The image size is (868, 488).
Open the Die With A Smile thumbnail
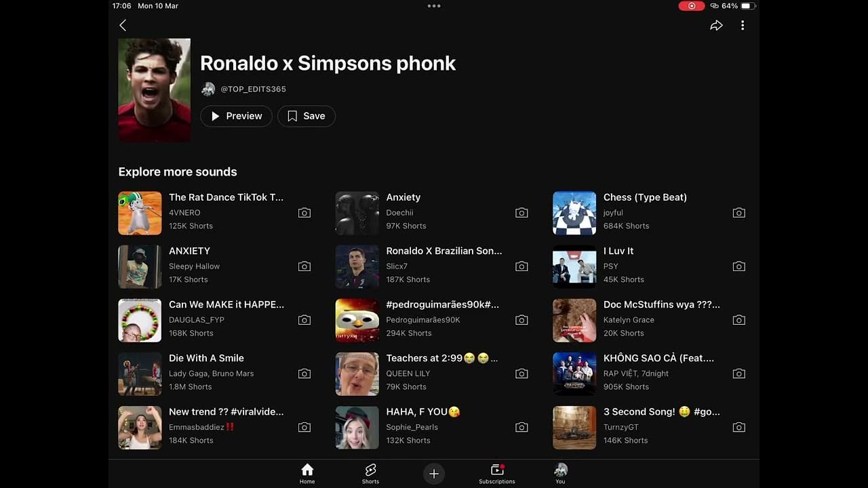[140, 373]
